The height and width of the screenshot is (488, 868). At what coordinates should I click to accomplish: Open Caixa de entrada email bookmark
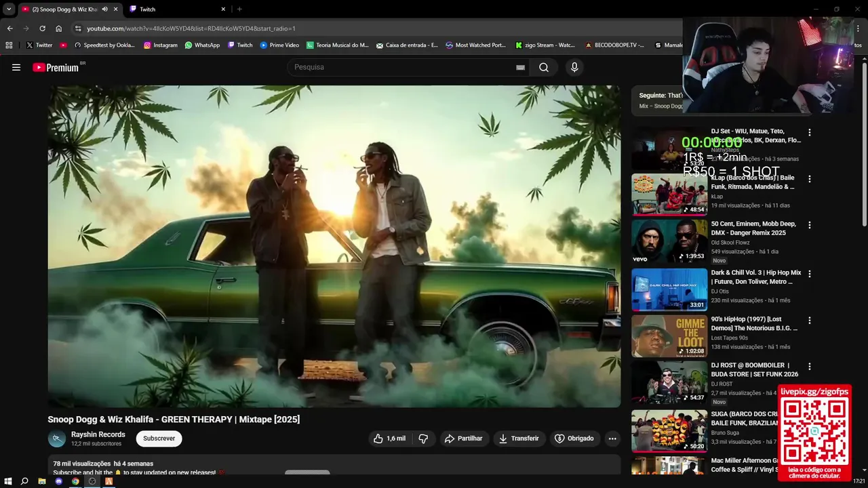(x=407, y=45)
